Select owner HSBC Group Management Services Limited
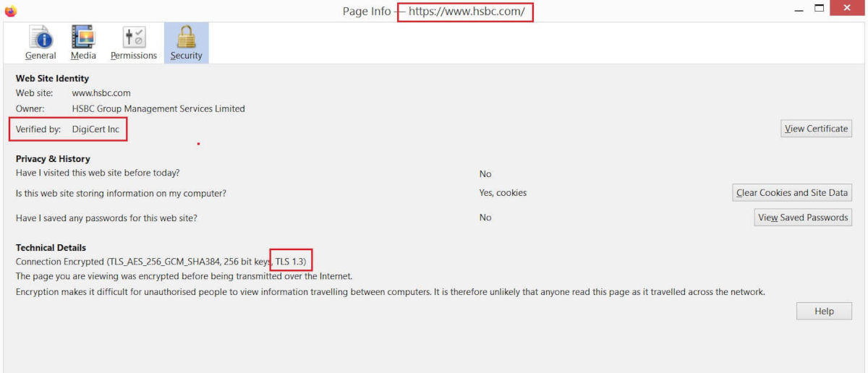This screenshot has width=868, height=373. pos(158,109)
